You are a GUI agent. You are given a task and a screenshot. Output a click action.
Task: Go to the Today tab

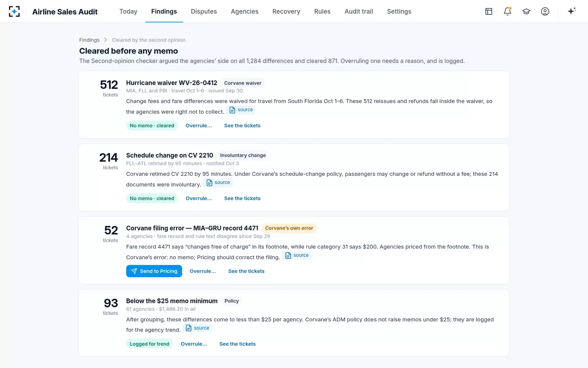pos(128,11)
